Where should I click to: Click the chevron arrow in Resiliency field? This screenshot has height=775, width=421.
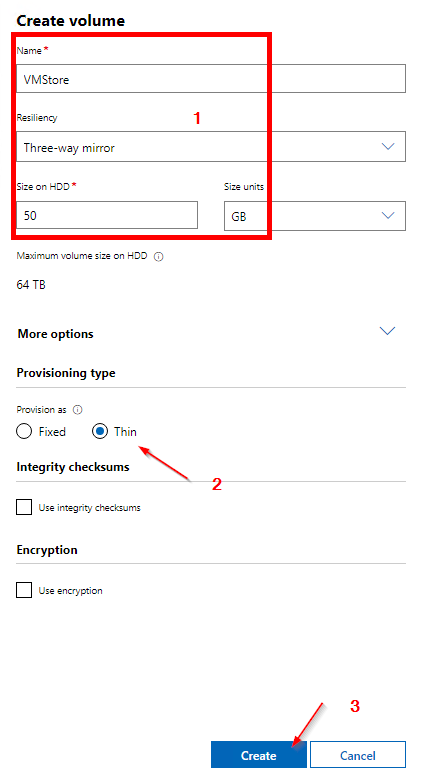point(388,146)
